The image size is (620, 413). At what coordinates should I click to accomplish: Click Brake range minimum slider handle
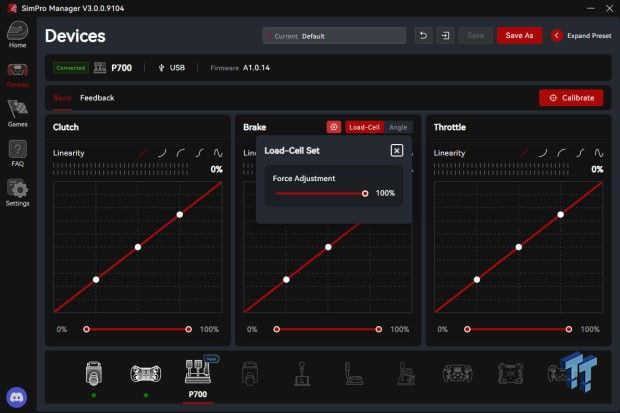277,329
